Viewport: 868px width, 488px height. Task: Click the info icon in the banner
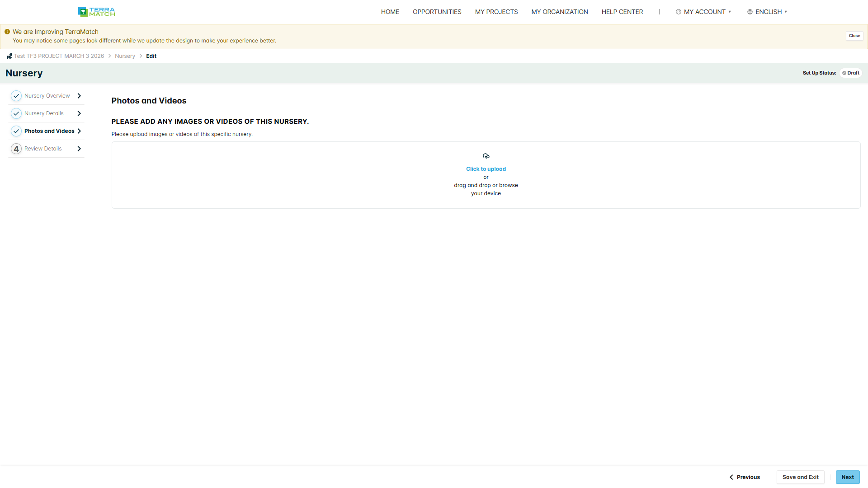click(x=7, y=32)
